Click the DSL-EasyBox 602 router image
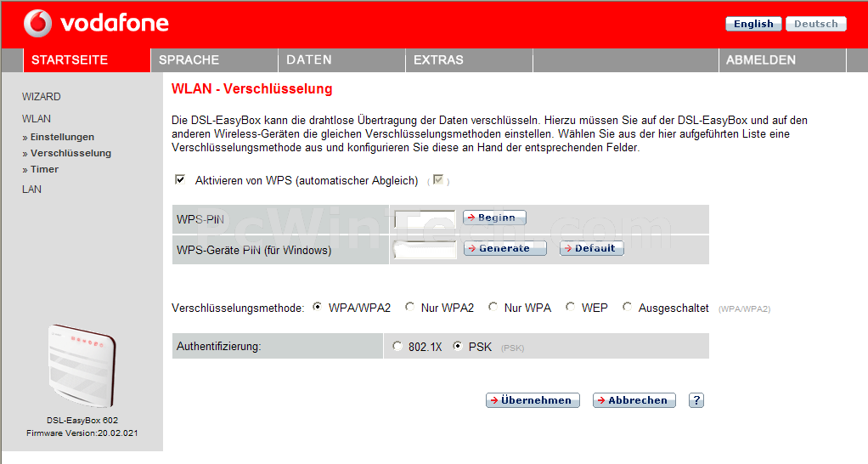 (82, 365)
